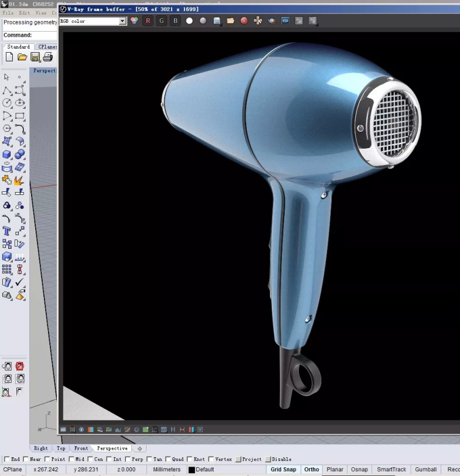The width and height of the screenshot is (460, 476).
Task: Enable the End osnap checkbox
Action: [7, 460]
